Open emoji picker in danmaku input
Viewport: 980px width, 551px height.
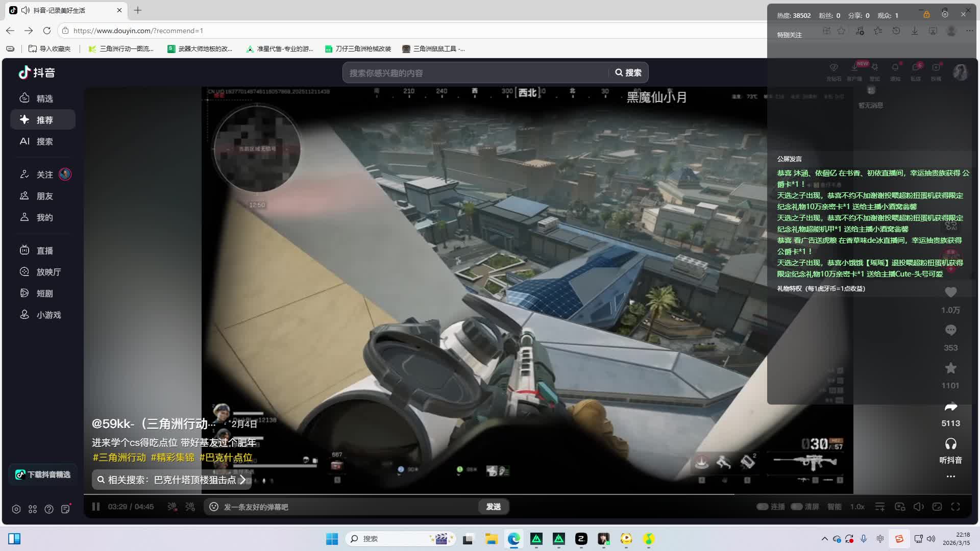tap(214, 507)
